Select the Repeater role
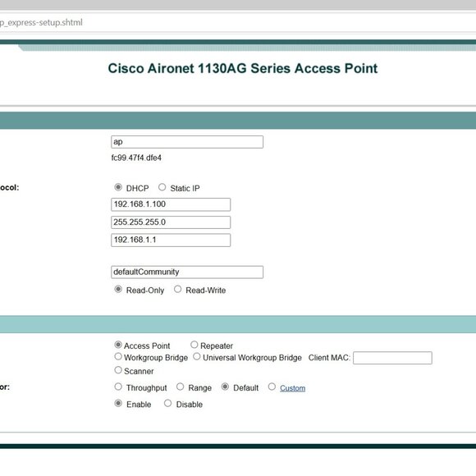The height and width of the screenshot is (476, 476). click(x=195, y=345)
